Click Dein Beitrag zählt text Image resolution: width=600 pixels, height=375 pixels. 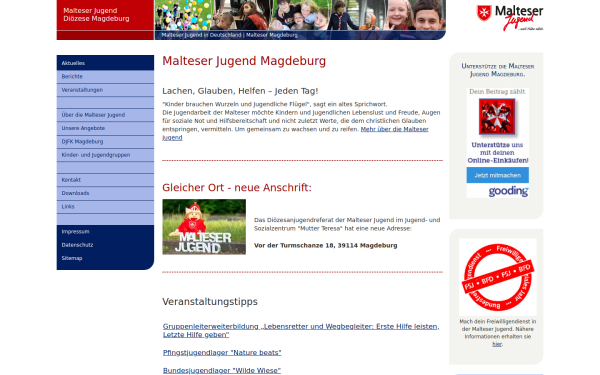pos(497,91)
